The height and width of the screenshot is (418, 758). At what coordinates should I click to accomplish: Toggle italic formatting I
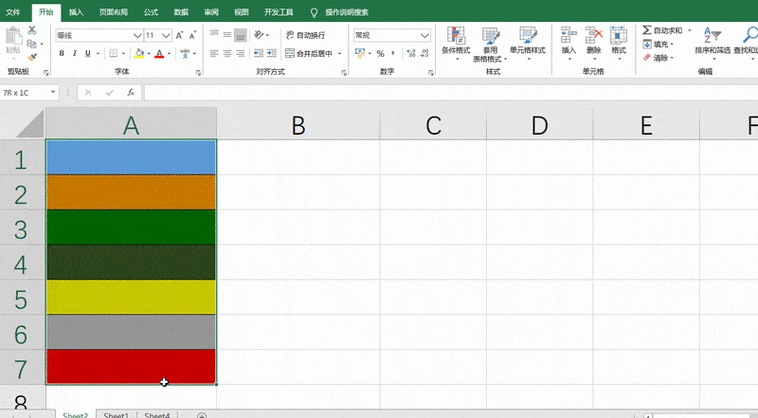click(x=74, y=53)
